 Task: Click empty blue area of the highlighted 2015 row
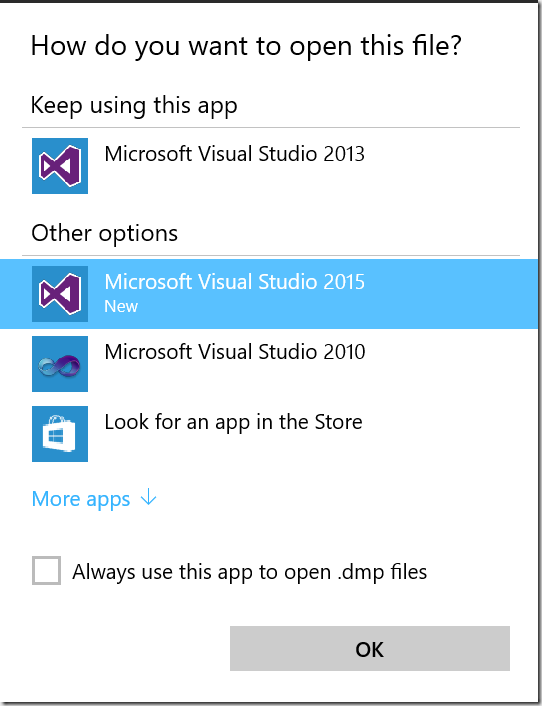point(450,294)
